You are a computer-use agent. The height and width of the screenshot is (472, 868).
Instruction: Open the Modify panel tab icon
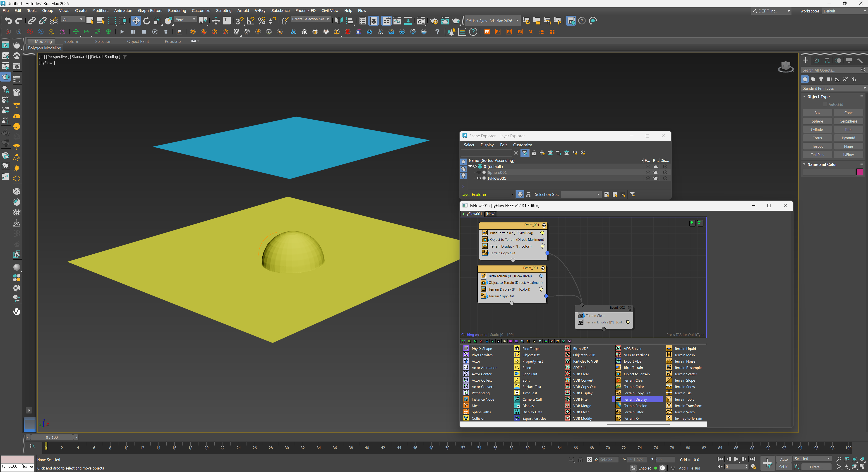click(x=816, y=60)
